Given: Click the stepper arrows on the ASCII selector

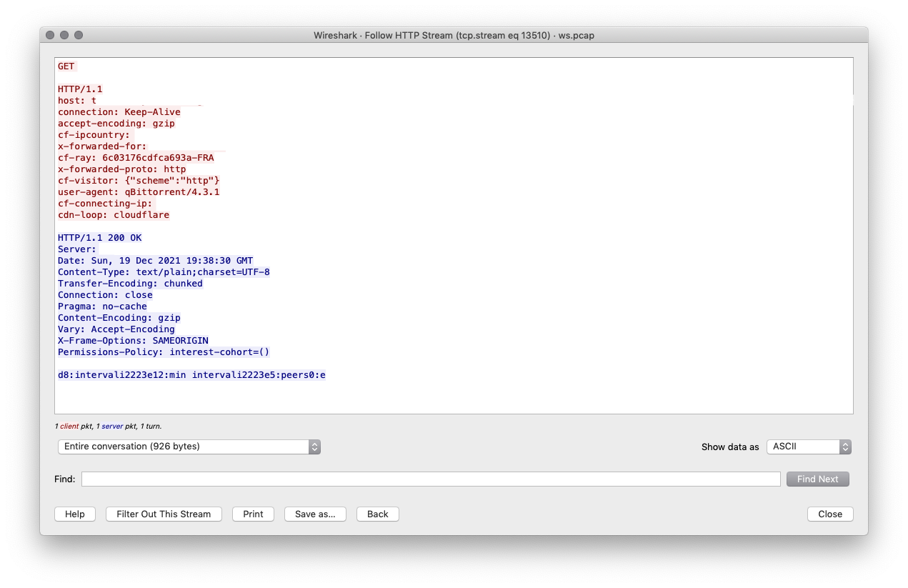Looking at the screenshot, I should (844, 447).
